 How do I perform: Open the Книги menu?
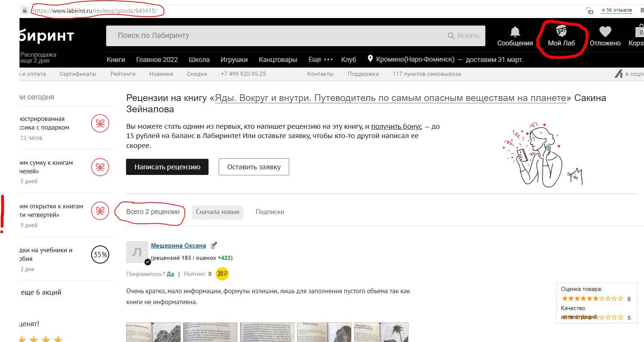pos(116,59)
